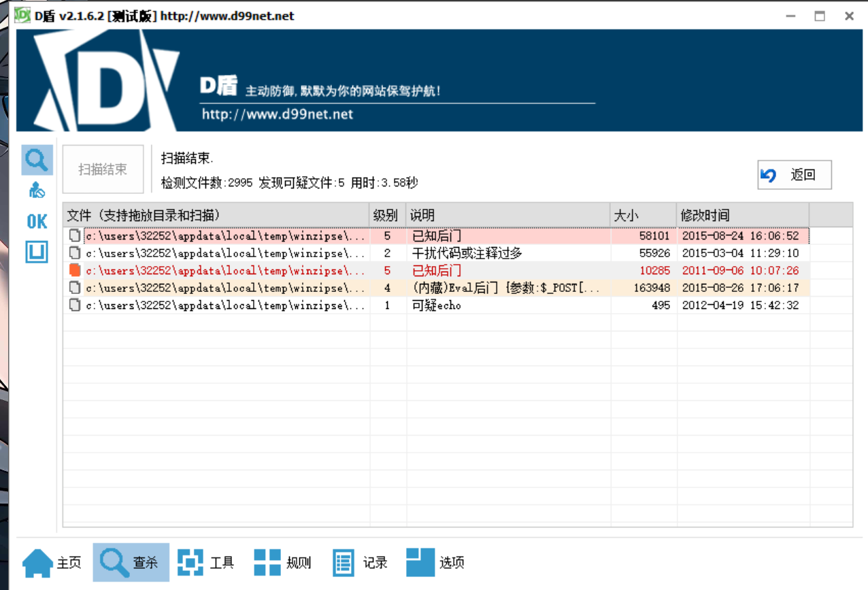868x590 pixels.
Task: Click the square bracket icon in sidebar
Action: coord(37,252)
